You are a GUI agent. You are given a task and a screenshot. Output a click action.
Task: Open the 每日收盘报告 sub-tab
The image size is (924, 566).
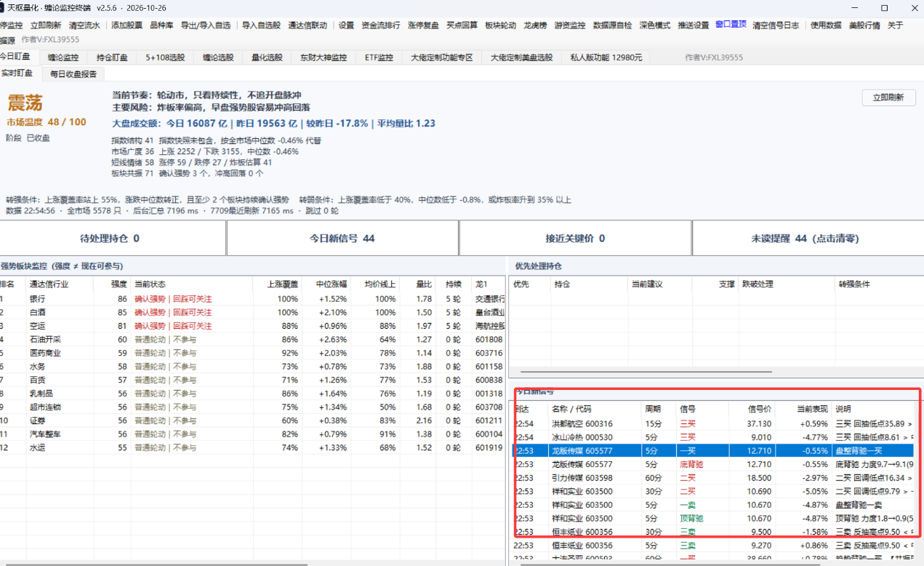73,73
